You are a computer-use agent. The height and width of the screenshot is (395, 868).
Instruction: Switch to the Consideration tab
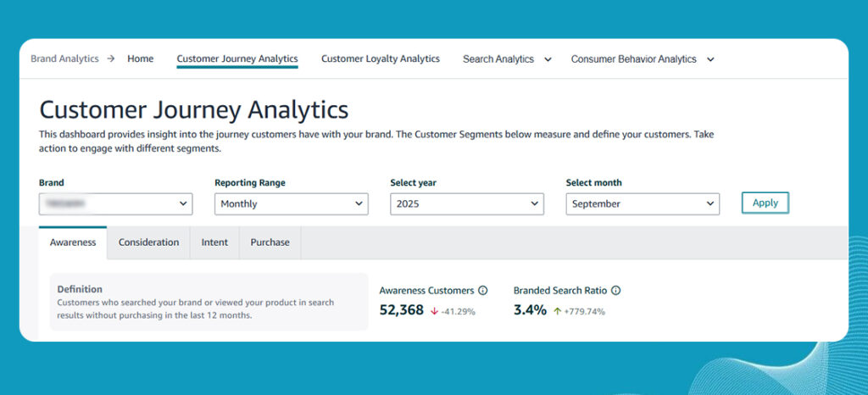(148, 242)
